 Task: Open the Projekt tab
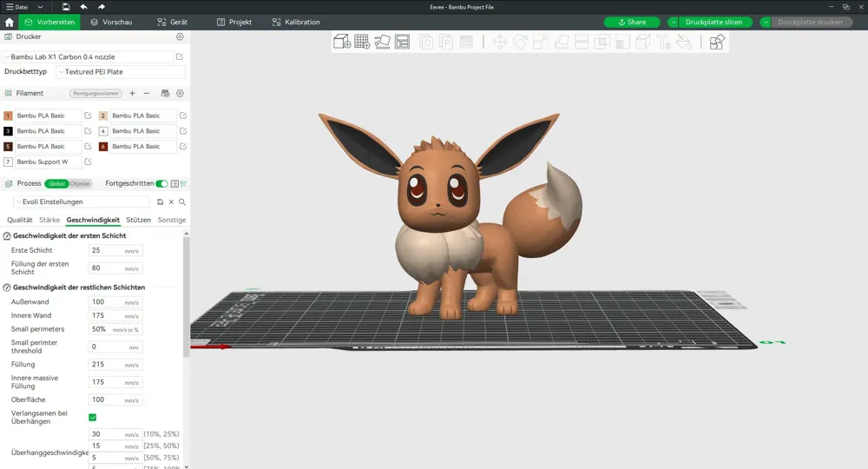[x=234, y=23]
